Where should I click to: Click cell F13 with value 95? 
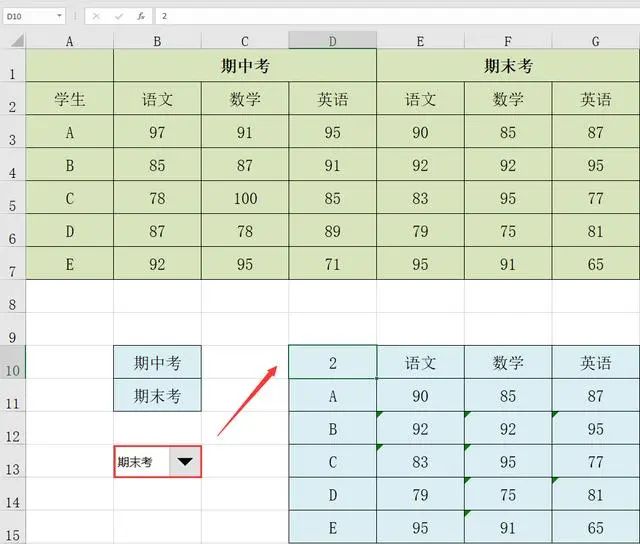(508, 461)
